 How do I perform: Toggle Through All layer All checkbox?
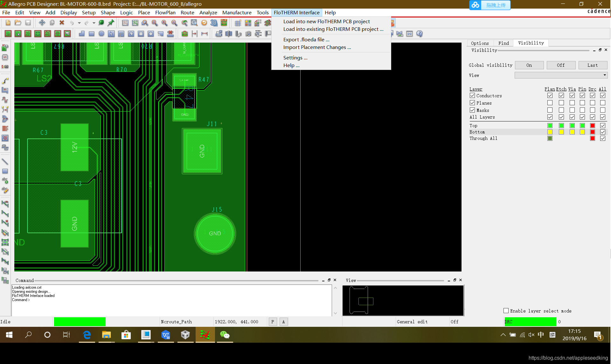(x=603, y=139)
